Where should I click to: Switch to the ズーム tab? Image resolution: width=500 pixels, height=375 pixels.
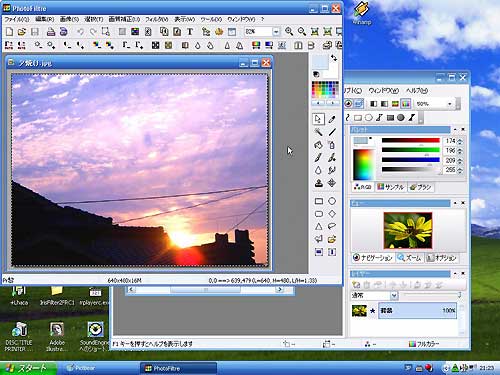coord(410,258)
